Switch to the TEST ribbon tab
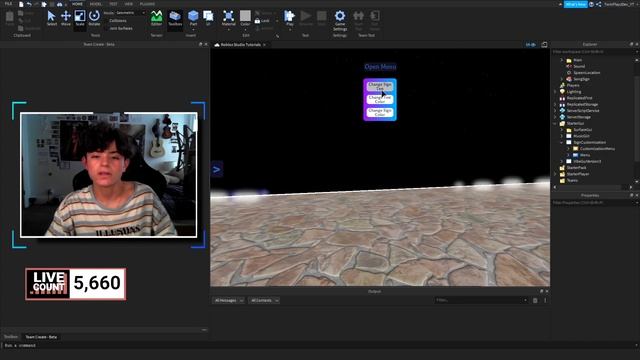The width and height of the screenshot is (640, 360). pos(113,4)
